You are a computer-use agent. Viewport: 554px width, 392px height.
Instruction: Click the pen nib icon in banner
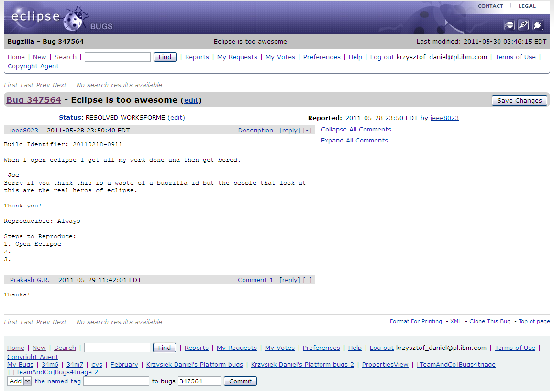point(523,25)
